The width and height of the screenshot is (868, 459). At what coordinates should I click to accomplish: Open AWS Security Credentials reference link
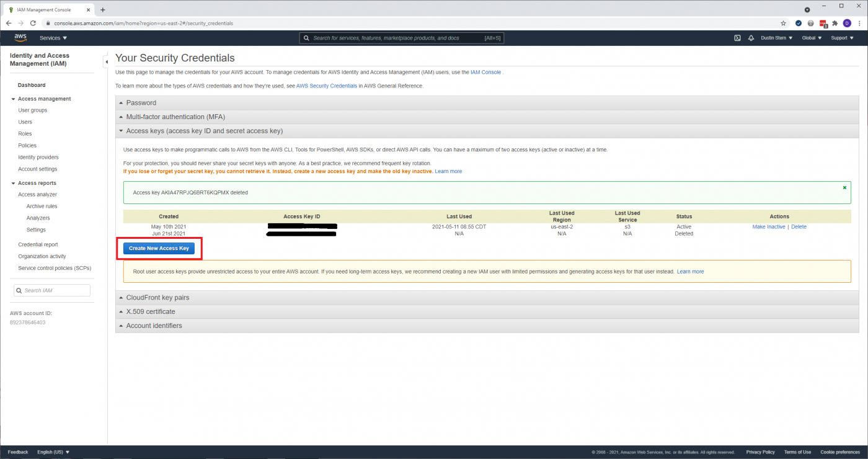327,86
